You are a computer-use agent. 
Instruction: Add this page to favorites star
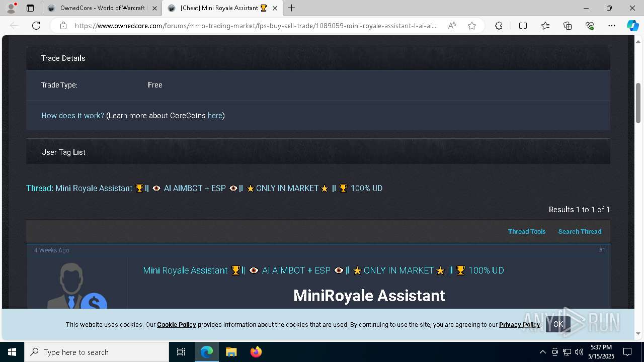click(472, 26)
